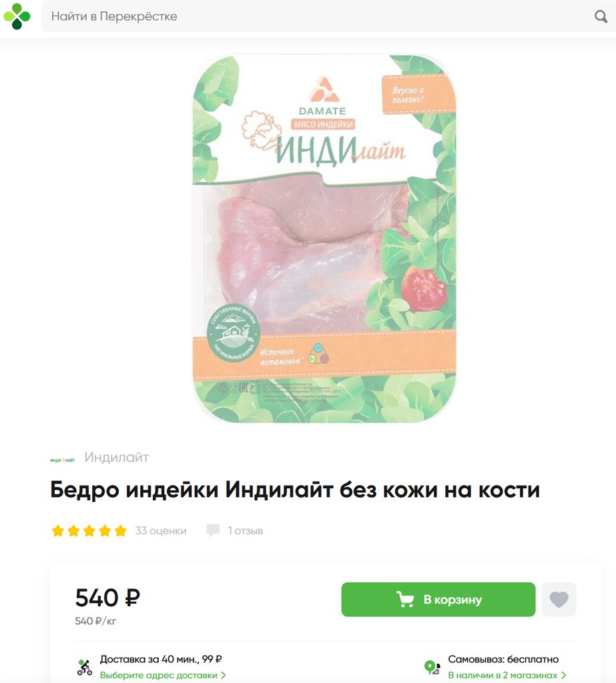Add product with 'В корзину' button
616x683 pixels.
click(438, 600)
